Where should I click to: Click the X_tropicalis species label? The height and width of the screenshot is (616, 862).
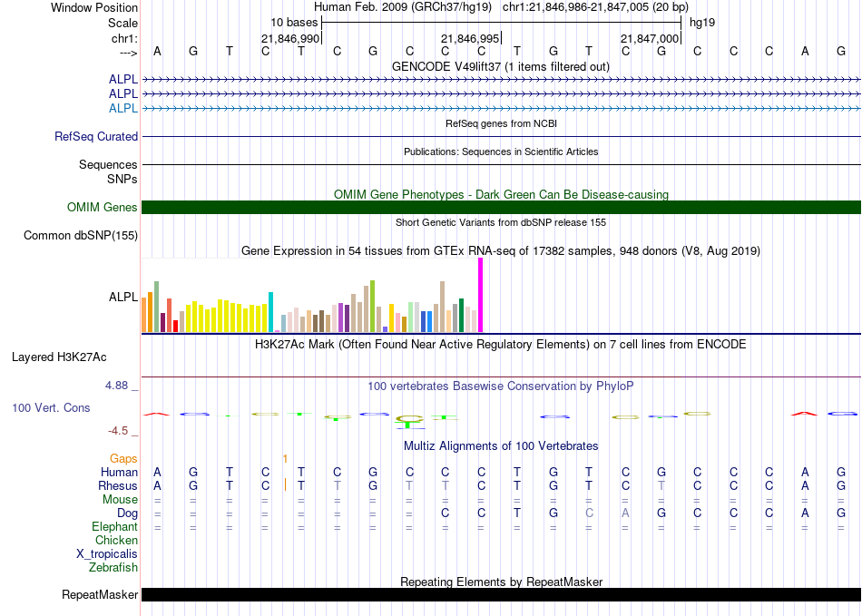(107, 554)
